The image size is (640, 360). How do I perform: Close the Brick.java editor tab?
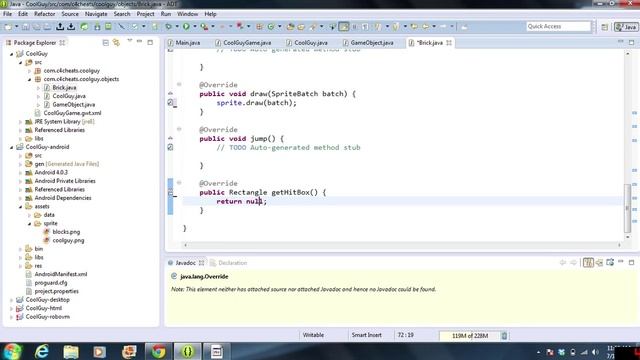449,43
